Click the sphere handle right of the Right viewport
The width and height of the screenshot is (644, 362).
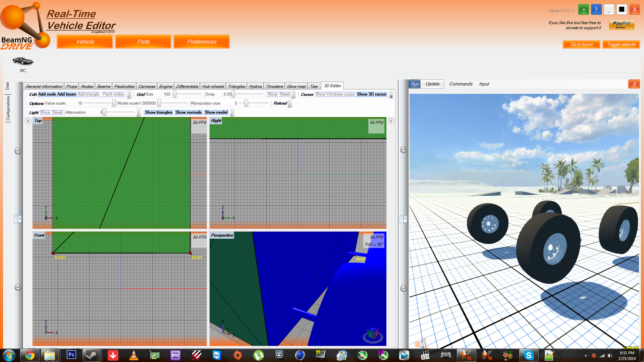coord(404,149)
